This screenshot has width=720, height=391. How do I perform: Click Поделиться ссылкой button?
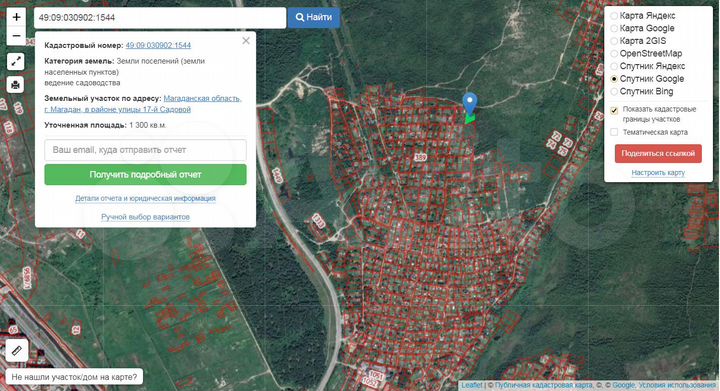[x=658, y=154]
